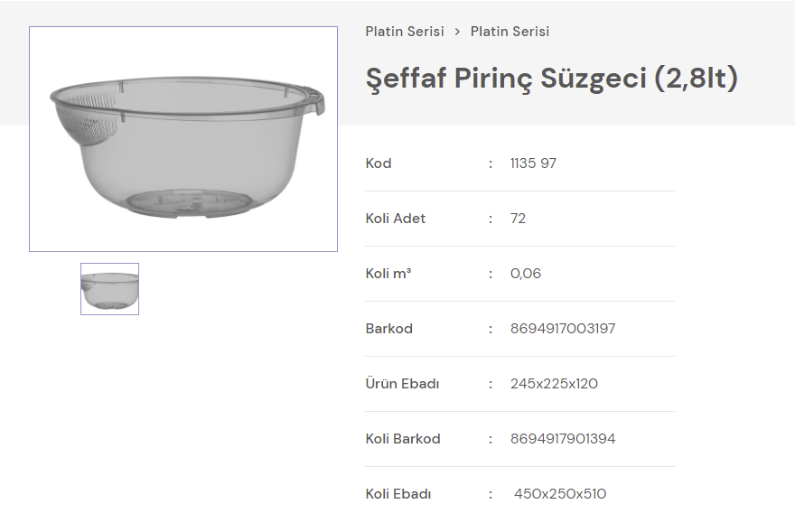Image resolution: width=795 pixels, height=532 pixels.
Task: Click the Koli Adet value 72
Action: point(518,219)
